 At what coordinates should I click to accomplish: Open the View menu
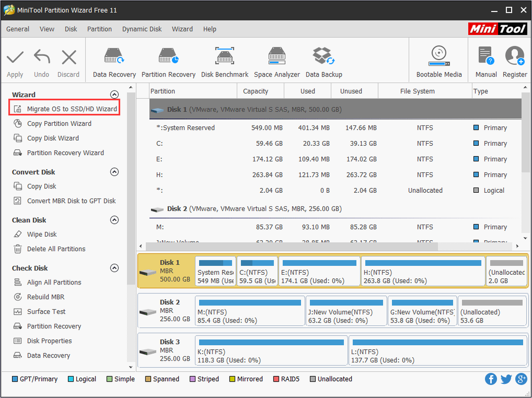[x=47, y=29]
